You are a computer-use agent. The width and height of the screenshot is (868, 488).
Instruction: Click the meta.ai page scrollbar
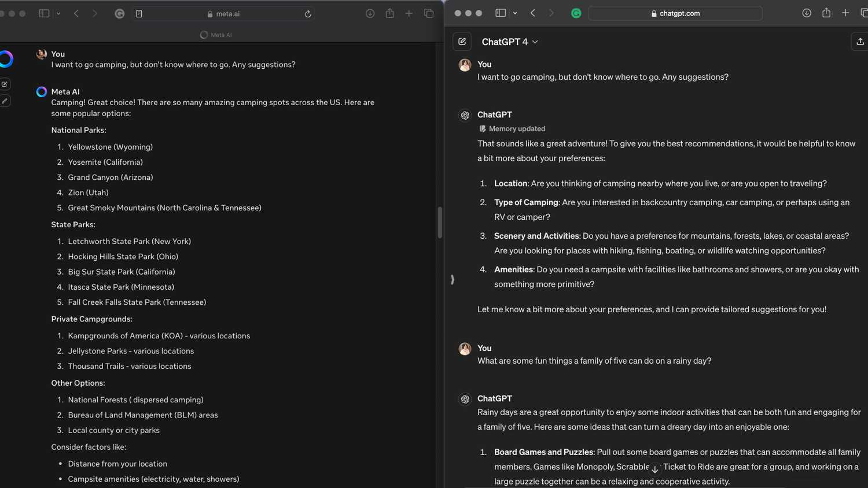(440, 223)
